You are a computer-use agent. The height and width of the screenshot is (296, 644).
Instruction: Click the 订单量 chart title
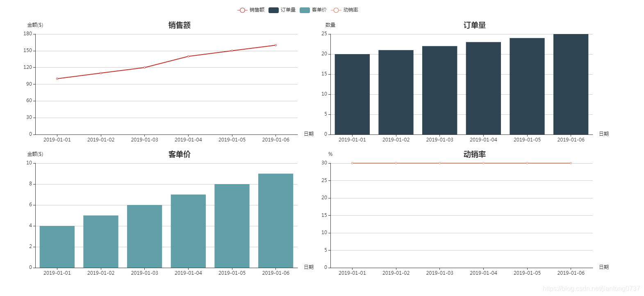click(x=475, y=25)
